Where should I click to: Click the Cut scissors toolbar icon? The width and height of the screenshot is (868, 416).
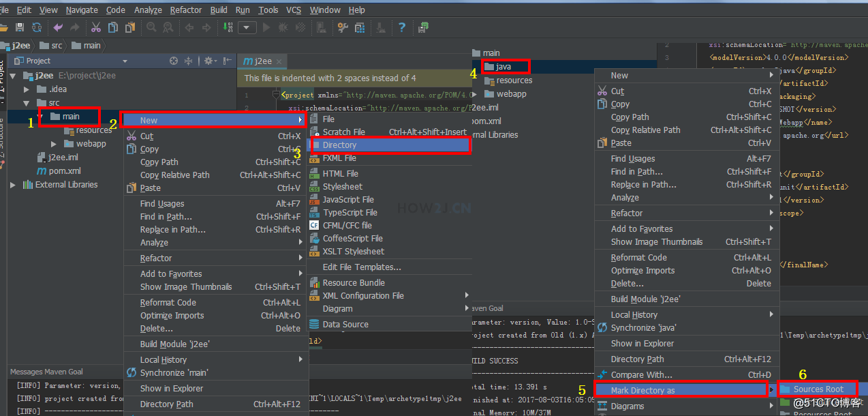coord(95,27)
